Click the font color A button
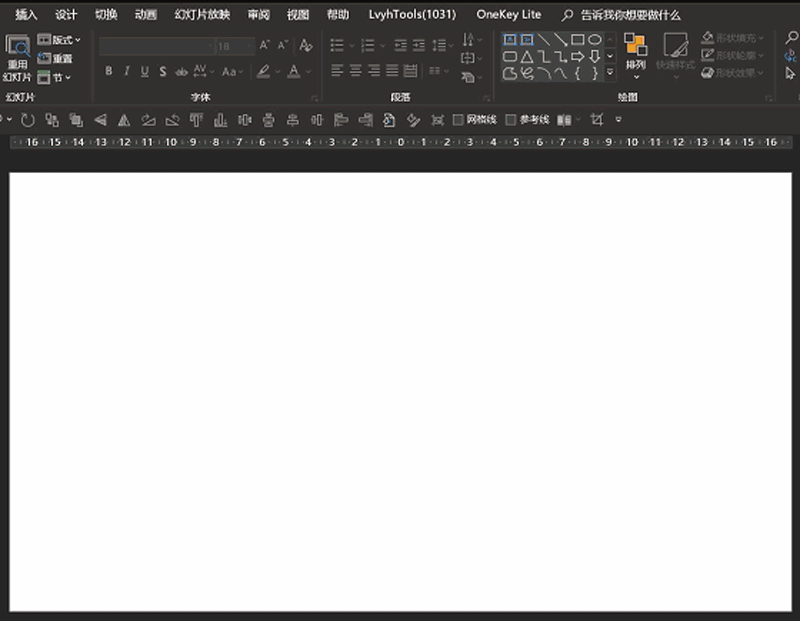The height and width of the screenshot is (621, 800). (x=294, y=71)
